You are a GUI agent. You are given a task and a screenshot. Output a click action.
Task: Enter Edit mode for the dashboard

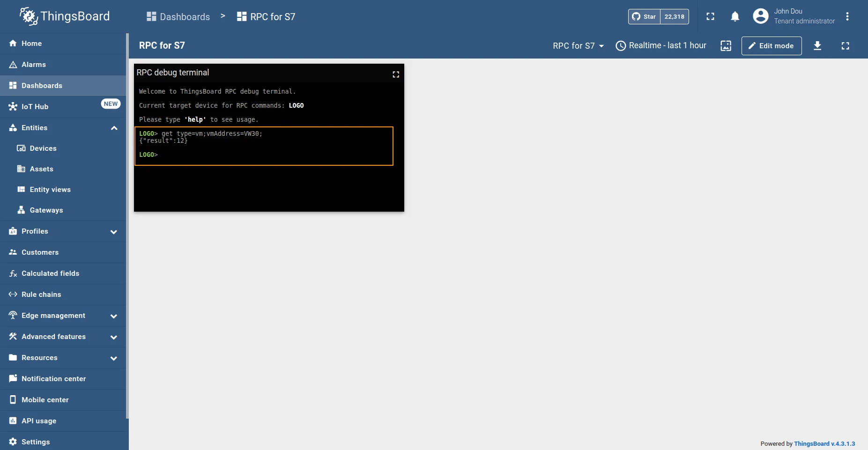[x=771, y=45]
